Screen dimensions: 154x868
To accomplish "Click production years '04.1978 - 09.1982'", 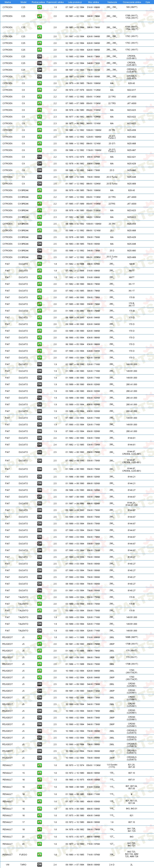I will (75, 830).
